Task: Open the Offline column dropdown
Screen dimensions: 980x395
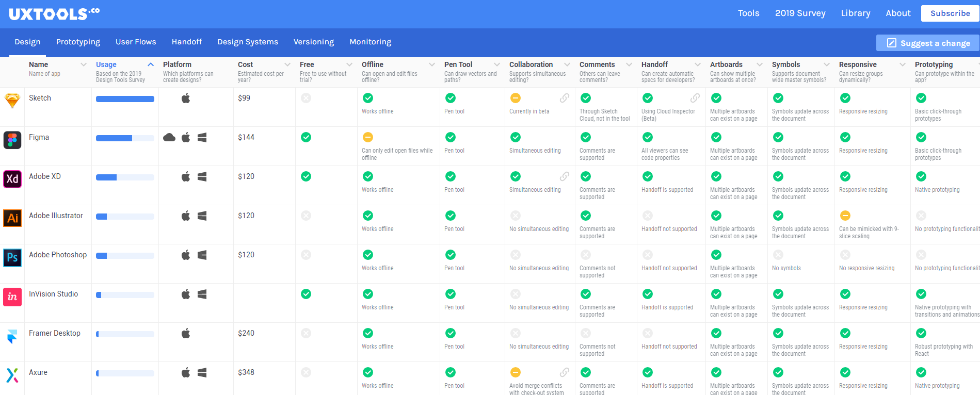Action: tap(432, 64)
